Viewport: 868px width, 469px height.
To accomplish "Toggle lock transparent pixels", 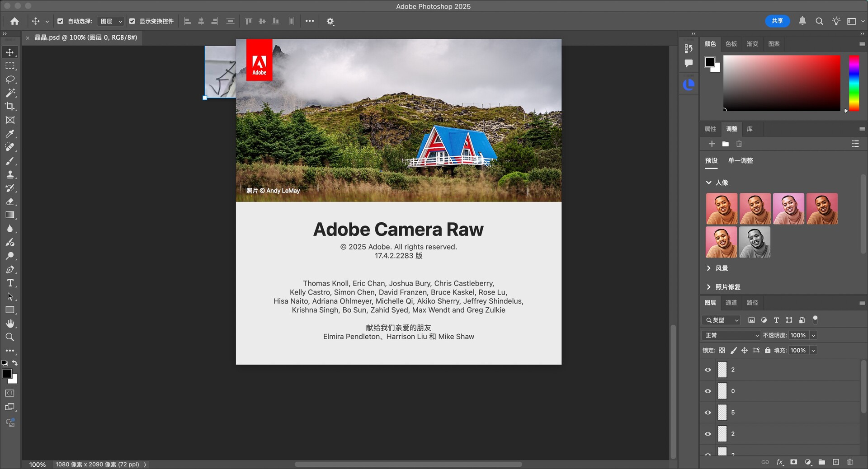I will pos(722,351).
